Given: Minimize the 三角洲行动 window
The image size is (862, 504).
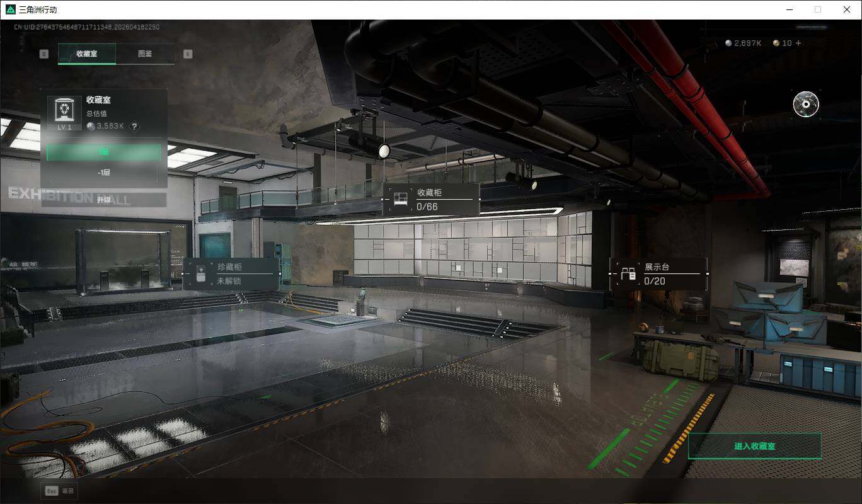Looking at the screenshot, I should click(789, 9).
